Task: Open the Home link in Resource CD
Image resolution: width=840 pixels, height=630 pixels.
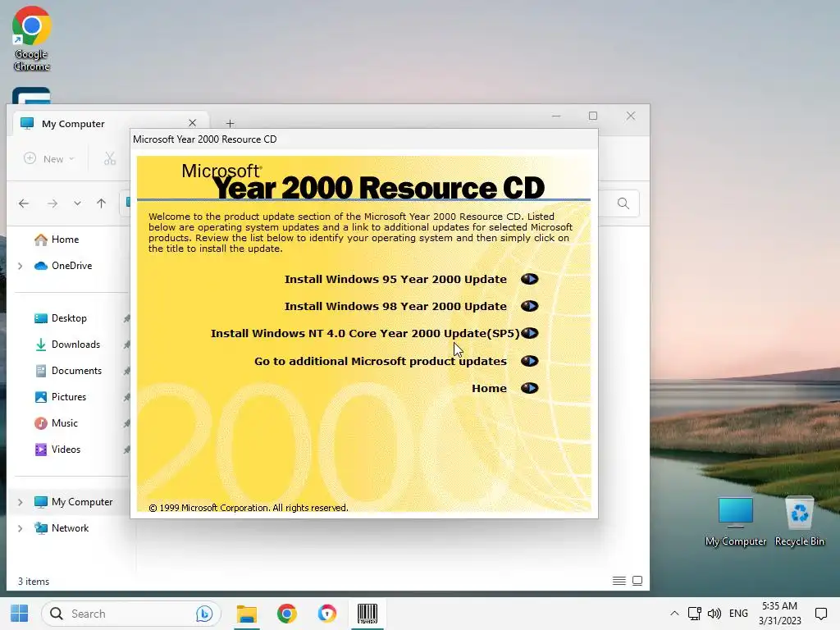Action: coord(489,388)
